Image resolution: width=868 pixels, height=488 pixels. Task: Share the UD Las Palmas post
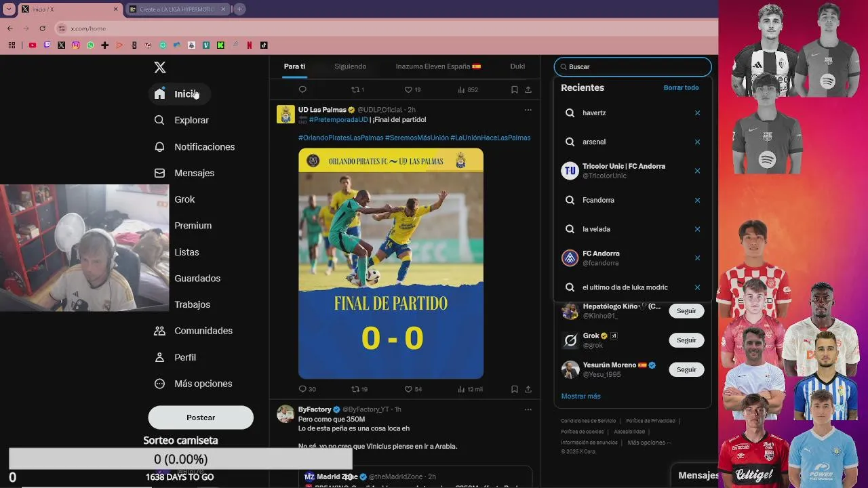(528, 389)
